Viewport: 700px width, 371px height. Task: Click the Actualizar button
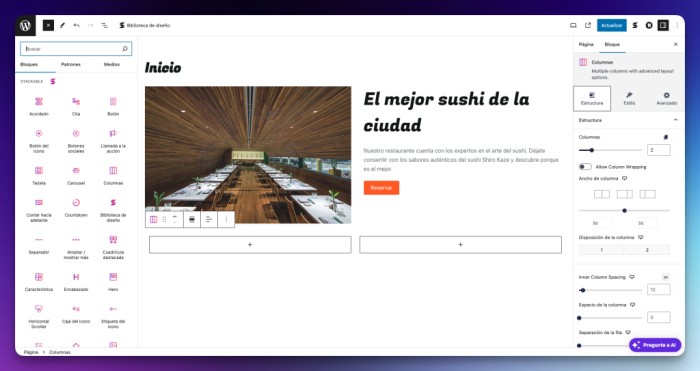pyautogui.click(x=612, y=25)
